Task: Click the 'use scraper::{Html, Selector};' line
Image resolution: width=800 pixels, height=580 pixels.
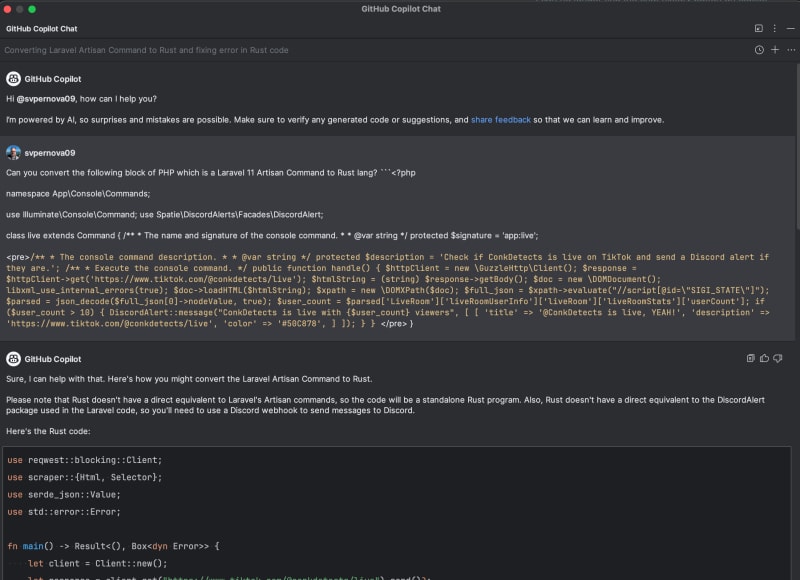Action: pos(85,477)
